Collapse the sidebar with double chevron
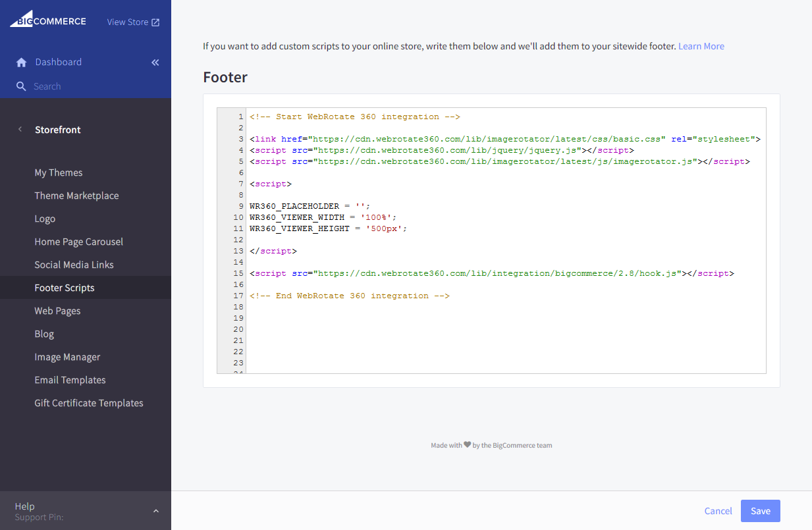Screen dimensions: 812x530 155,63
